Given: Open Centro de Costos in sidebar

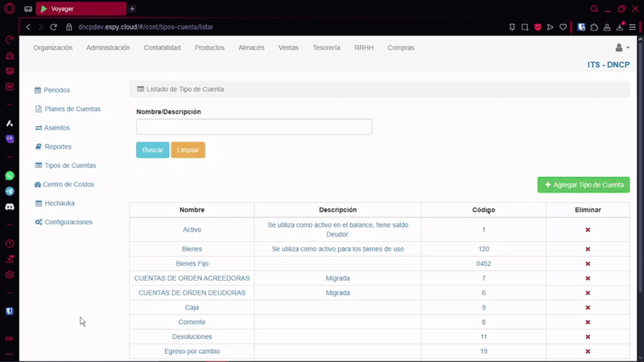Looking at the screenshot, I should click(68, 184).
